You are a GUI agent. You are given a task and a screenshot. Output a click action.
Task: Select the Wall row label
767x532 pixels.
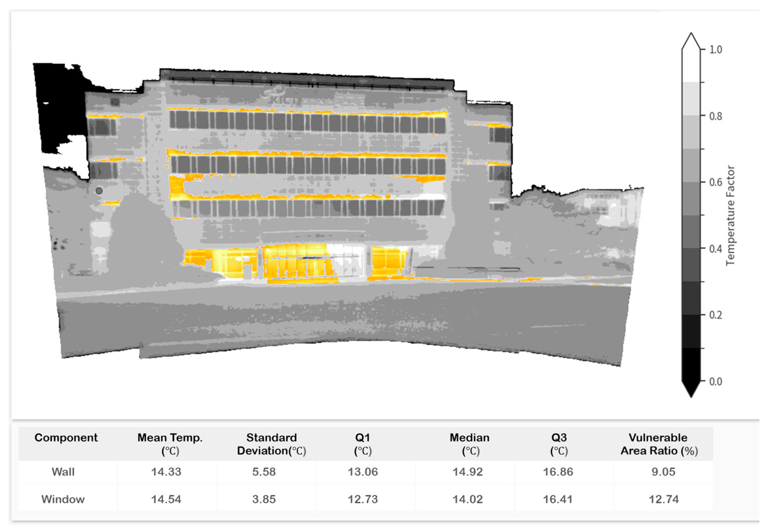click(63, 472)
